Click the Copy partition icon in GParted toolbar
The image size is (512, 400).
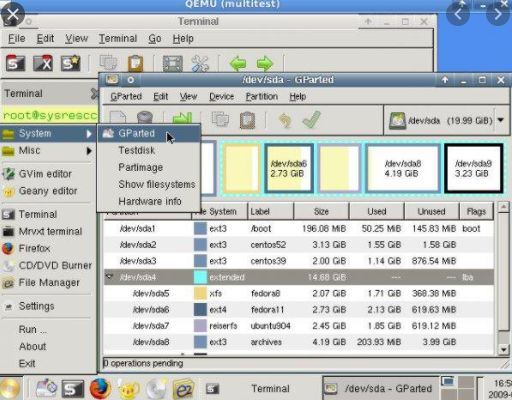[x=220, y=119]
